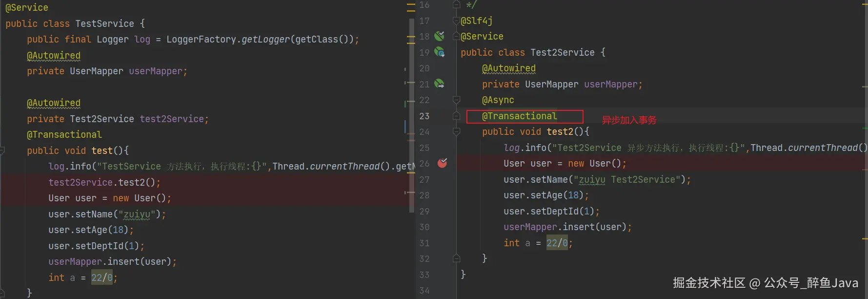Click the autowired dependency gutter icon on line 21
Image resolution: width=868 pixels, height=299 pixels.
pyautogui.click(x=440, y=84)
